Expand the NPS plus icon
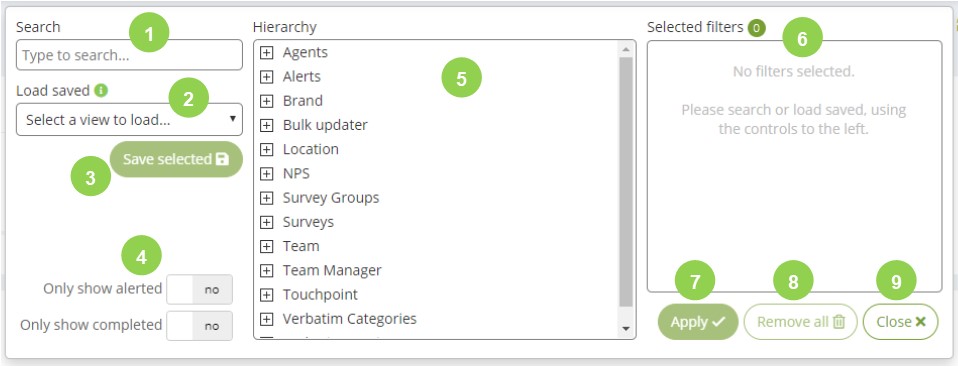 click(x=266, y=174)
